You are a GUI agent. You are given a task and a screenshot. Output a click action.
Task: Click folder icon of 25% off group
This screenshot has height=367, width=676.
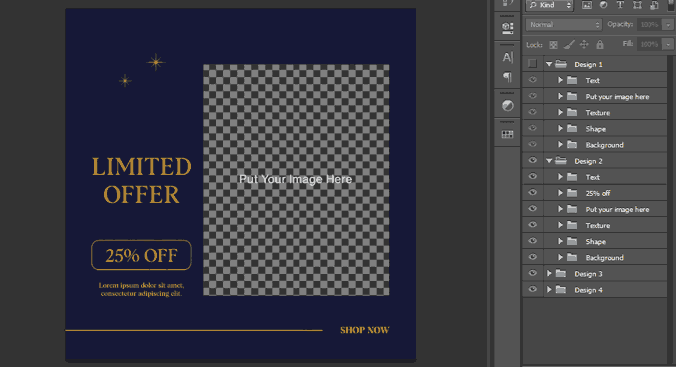572,193
